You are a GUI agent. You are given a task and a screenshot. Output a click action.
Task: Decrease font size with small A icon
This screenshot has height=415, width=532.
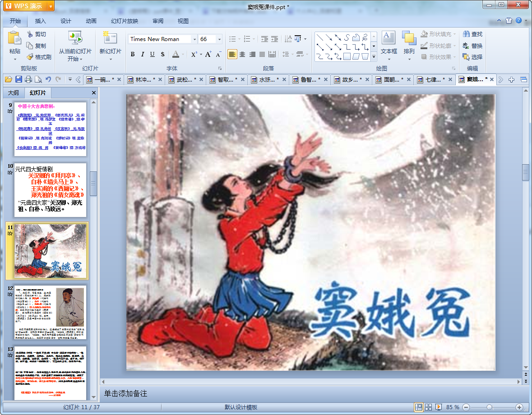(x=218, y=54)
